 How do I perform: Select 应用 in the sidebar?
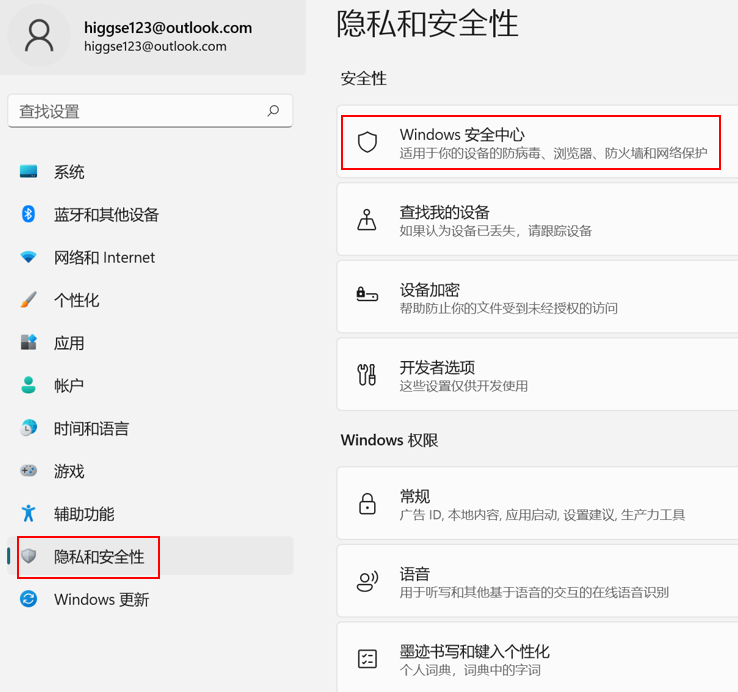[x=69, y=343]
